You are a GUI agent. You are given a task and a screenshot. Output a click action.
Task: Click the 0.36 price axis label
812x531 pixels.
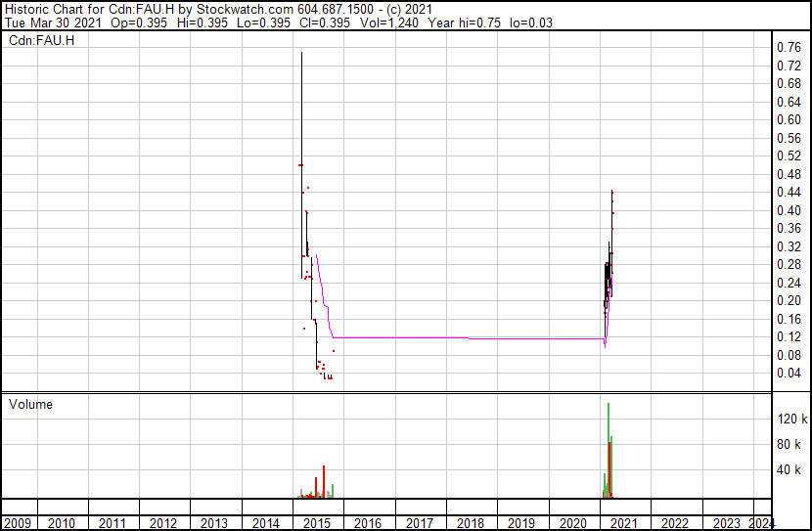tap(789, 228)
